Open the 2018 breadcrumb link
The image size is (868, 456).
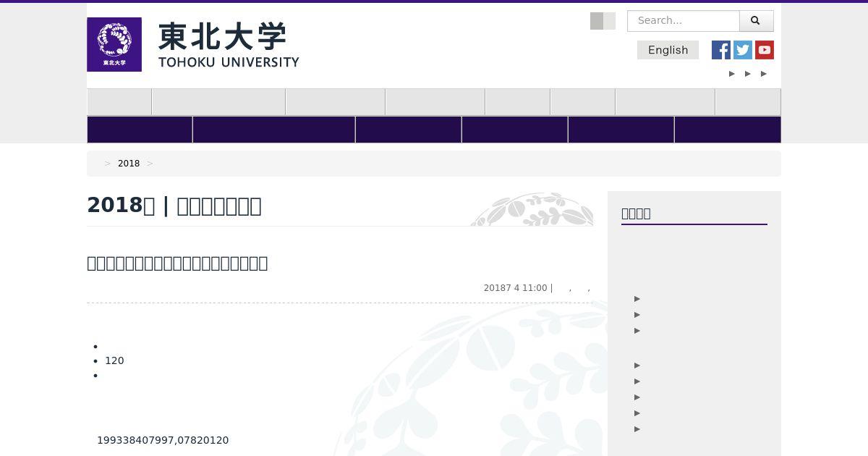[x=129, y=164]
